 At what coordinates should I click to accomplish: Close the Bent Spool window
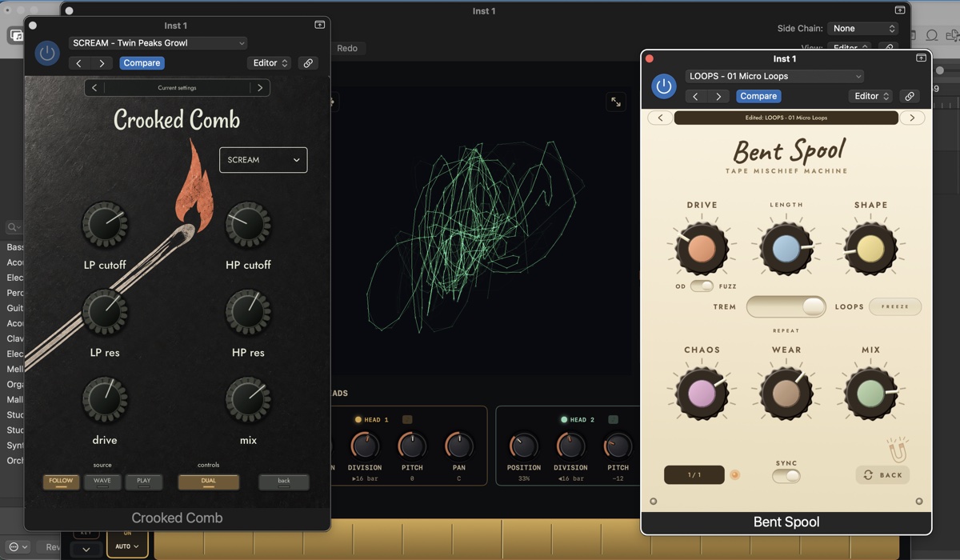click(650, 58)
